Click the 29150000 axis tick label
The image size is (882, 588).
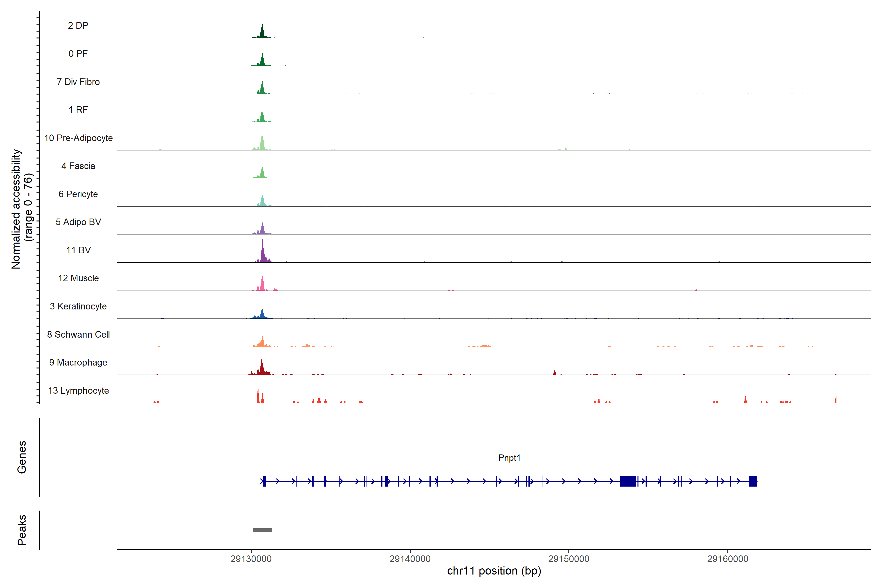[x=568, y=559]
